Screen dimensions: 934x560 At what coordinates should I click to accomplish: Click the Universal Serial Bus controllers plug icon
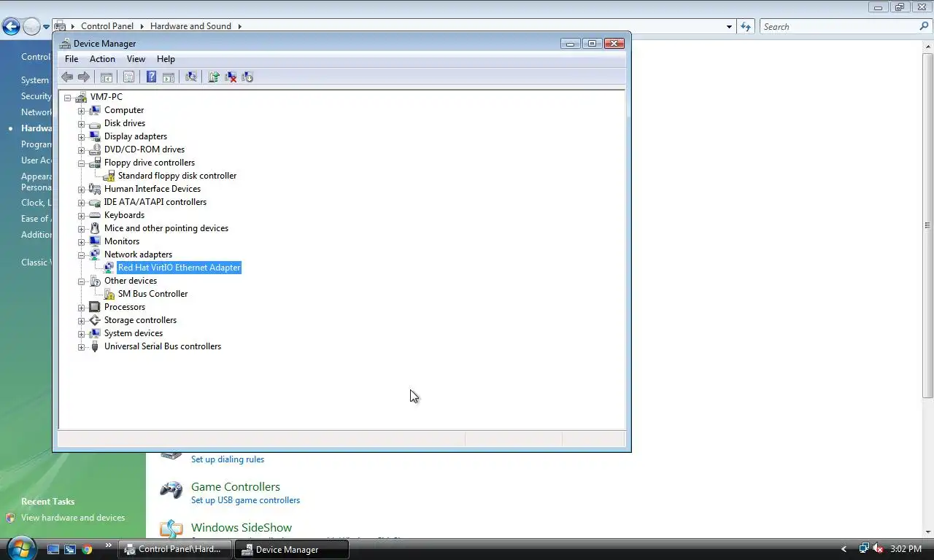tap(95, 346)
